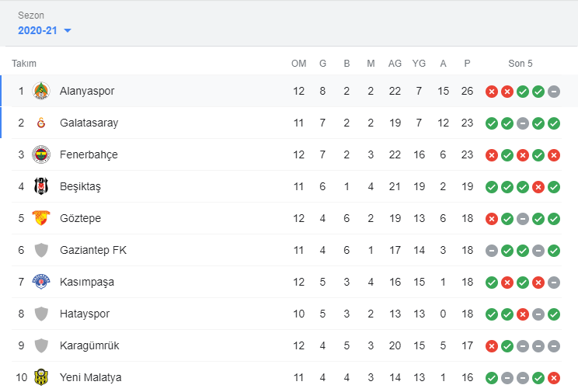Click Galatasaray's grey draw icon
The image size is (578, 392).
click(x=523, y=123)
